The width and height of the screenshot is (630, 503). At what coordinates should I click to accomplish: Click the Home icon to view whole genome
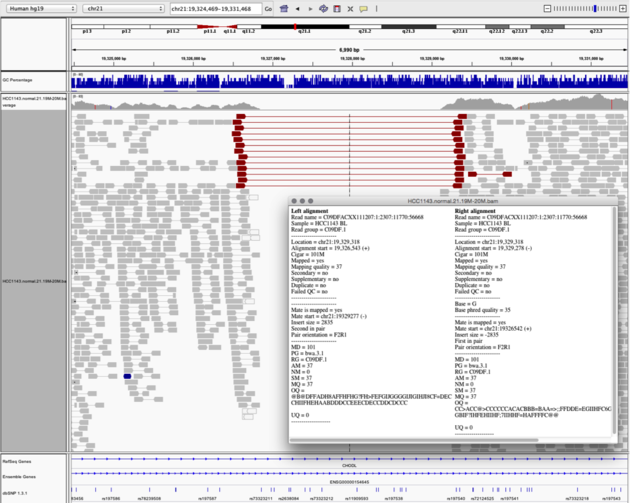(x=283, y=8)
